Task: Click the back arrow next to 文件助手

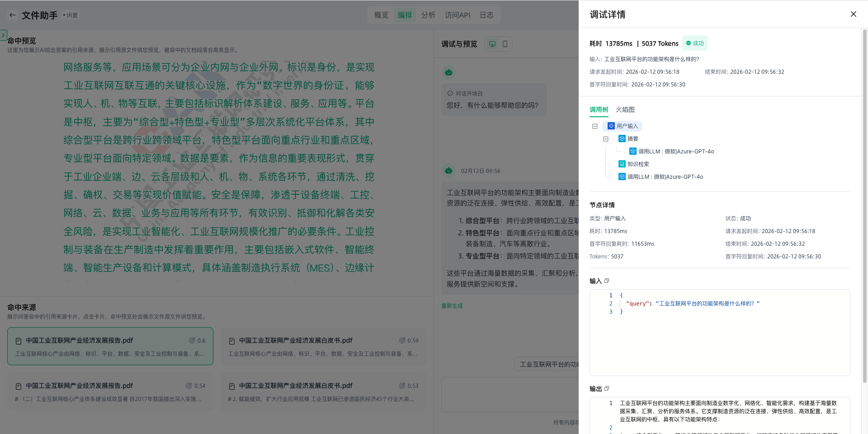Action: 13,15
